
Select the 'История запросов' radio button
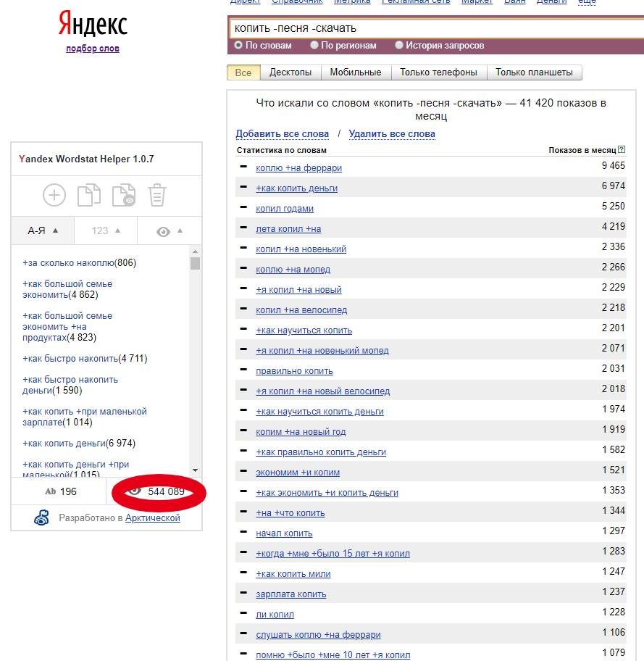[x=398, y=45]
